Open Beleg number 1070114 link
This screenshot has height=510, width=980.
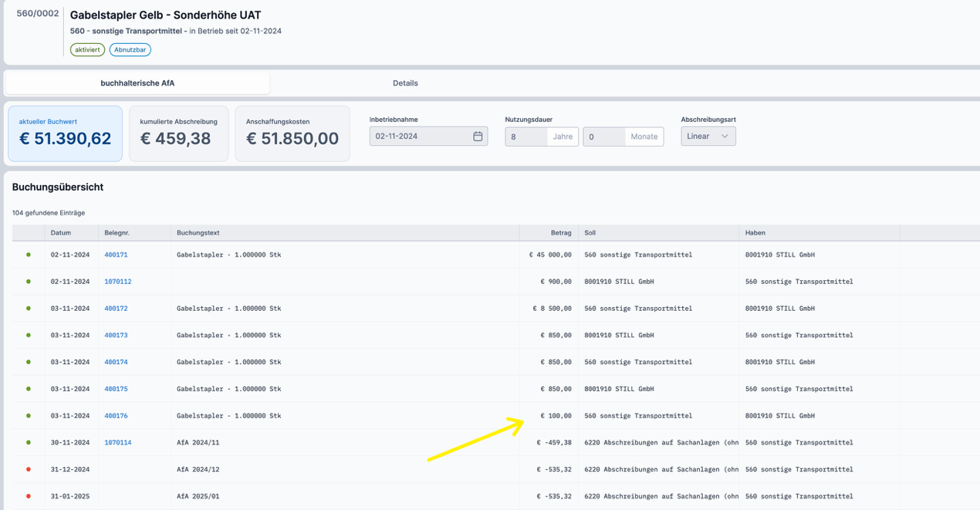[117, 443]
